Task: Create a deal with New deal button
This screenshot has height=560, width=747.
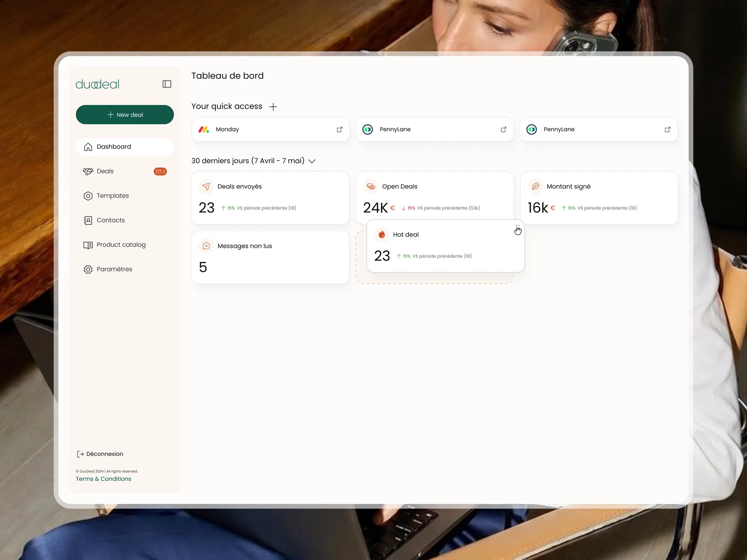Action: point(125,114)
